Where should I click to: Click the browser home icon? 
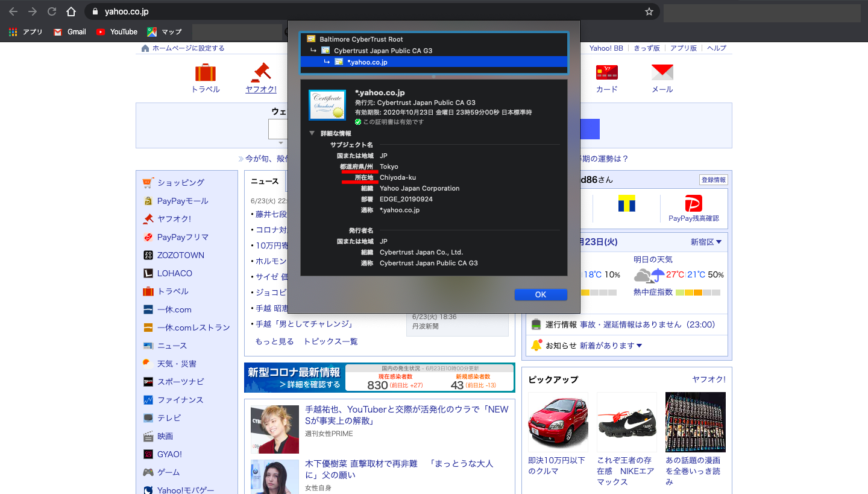[x=71, y=11]
